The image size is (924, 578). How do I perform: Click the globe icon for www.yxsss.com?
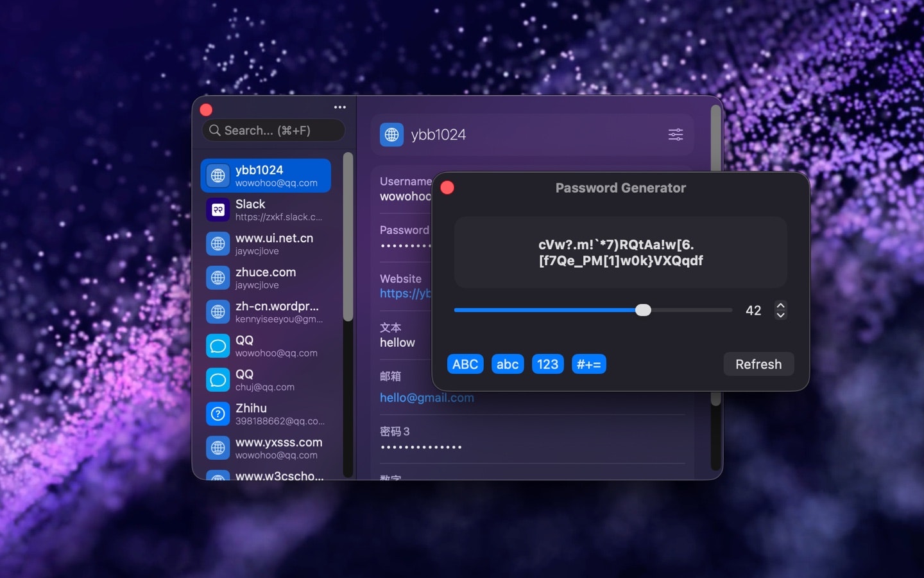click(x=218, y=448)
